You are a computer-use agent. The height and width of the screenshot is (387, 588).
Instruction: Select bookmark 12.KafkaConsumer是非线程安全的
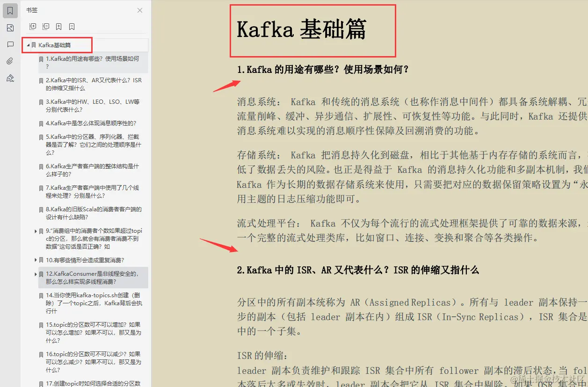pos(92,278)
